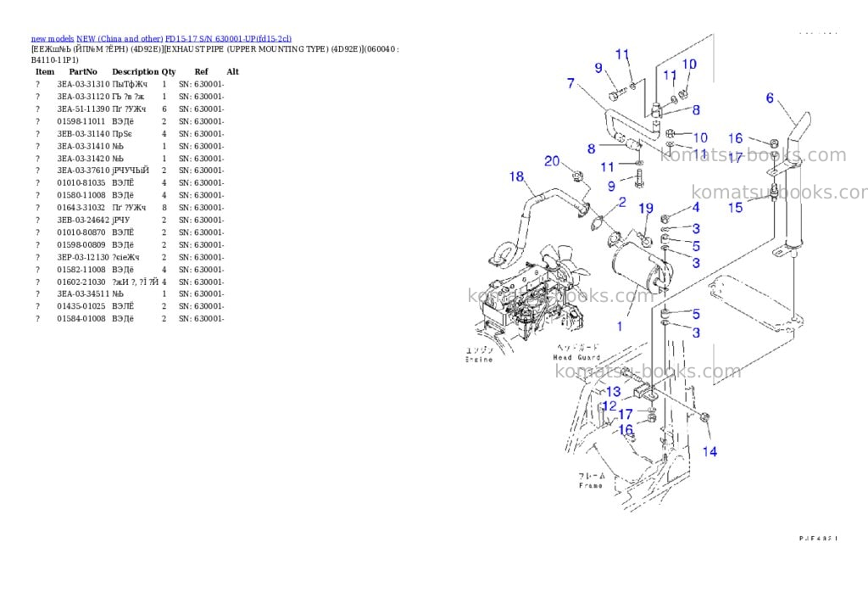868x615 pixels.
Task: Select part number 3EB-03-24642
Action: coord(83,220)
